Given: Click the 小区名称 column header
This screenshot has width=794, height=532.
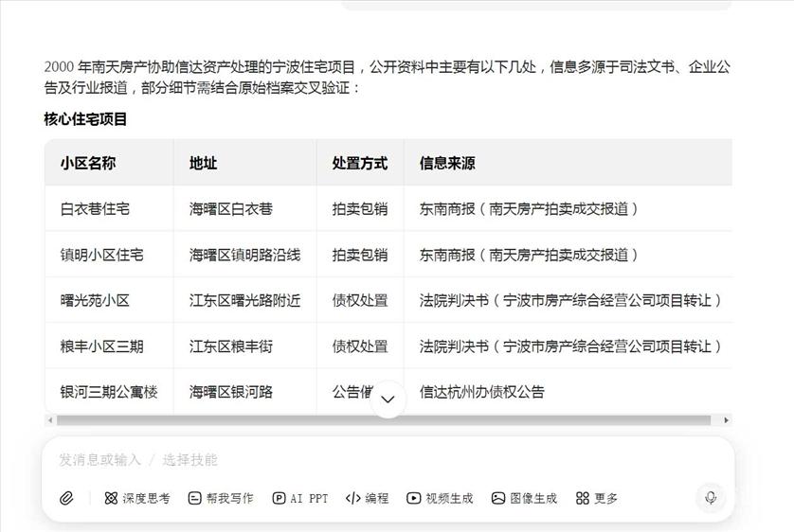Looking at the screenshot, I should [x=88, y=163].
